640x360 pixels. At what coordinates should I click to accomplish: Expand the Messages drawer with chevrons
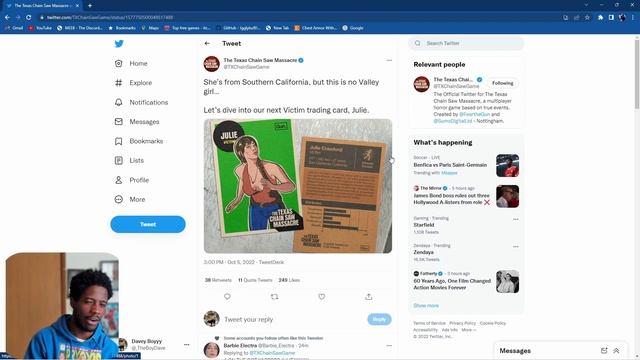click(616, 351)
